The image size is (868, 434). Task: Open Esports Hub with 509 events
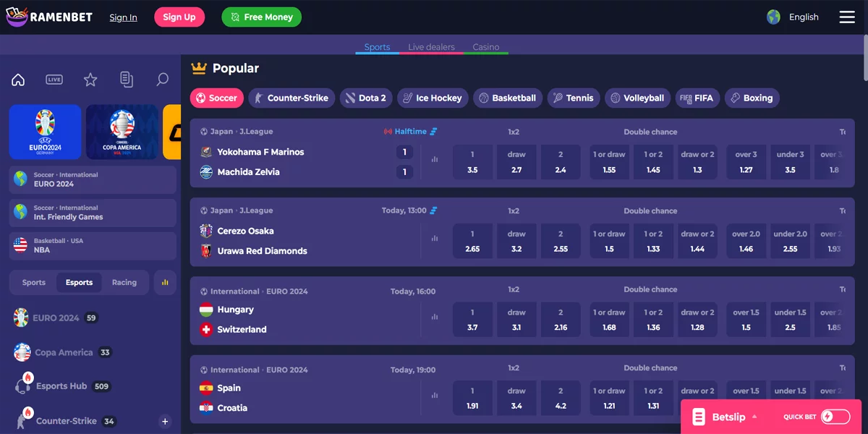click(62, 386)
